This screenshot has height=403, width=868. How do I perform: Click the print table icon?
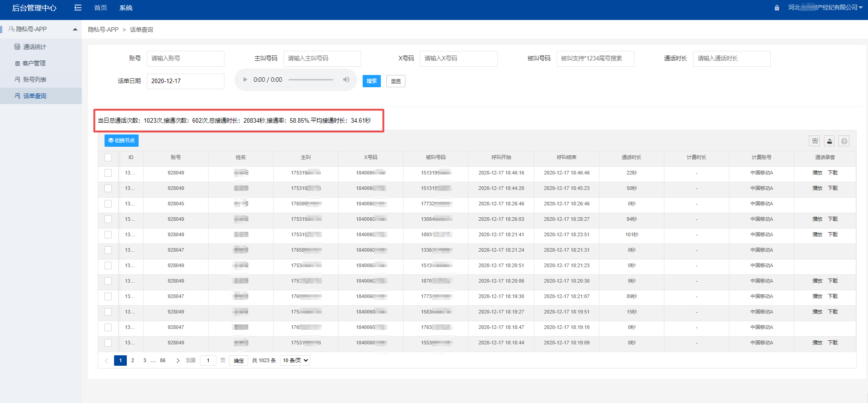(x=844, y=141)
